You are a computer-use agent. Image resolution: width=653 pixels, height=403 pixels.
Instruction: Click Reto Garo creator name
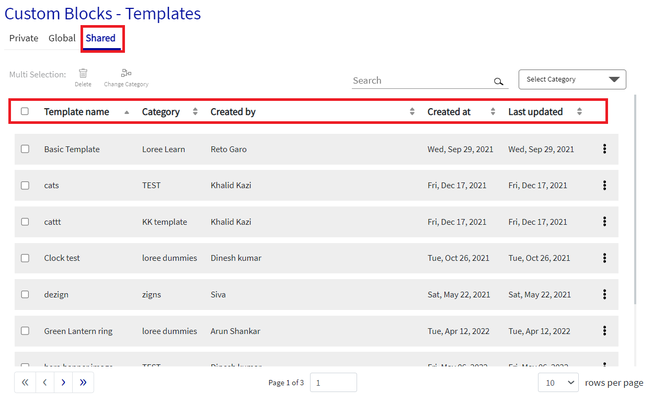[228, 149]
